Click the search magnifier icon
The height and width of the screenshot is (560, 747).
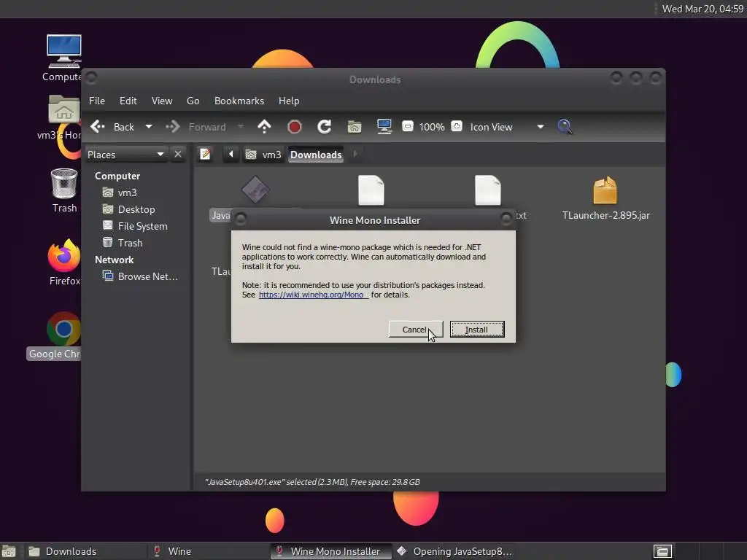[565, 127]
